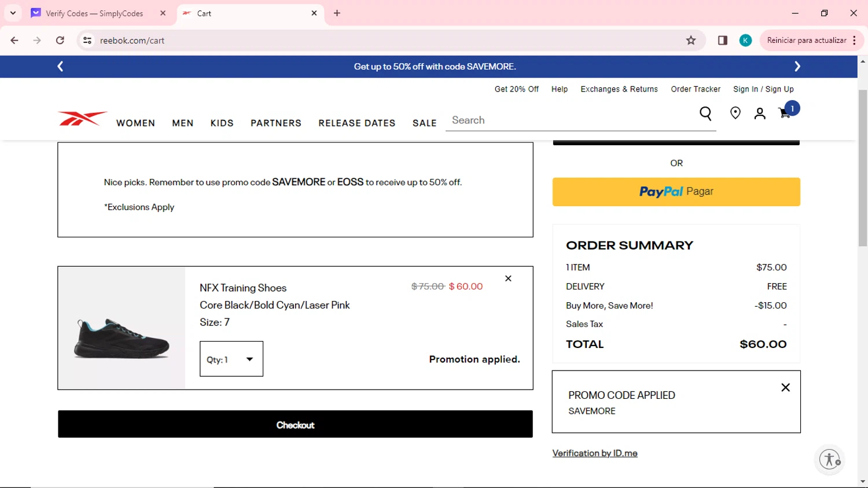Go back in browser history
Viewport: 868px width, 488px height.
click(x=14, y=41)
